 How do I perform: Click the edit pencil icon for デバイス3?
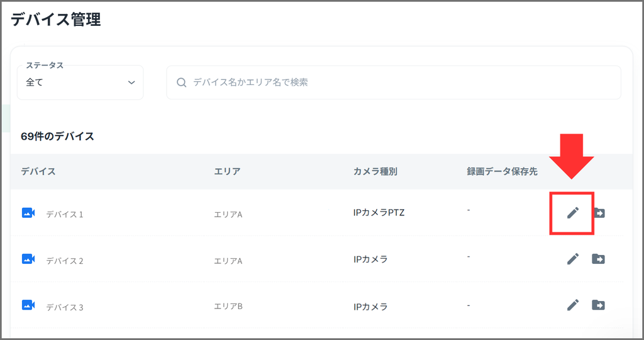pyautogui.click(x=572, y=305)
